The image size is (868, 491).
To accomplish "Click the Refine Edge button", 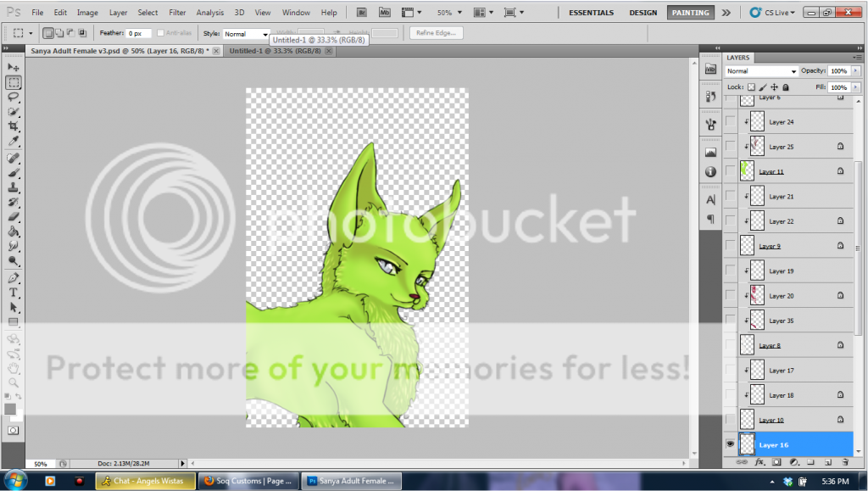I will [437, 33].
